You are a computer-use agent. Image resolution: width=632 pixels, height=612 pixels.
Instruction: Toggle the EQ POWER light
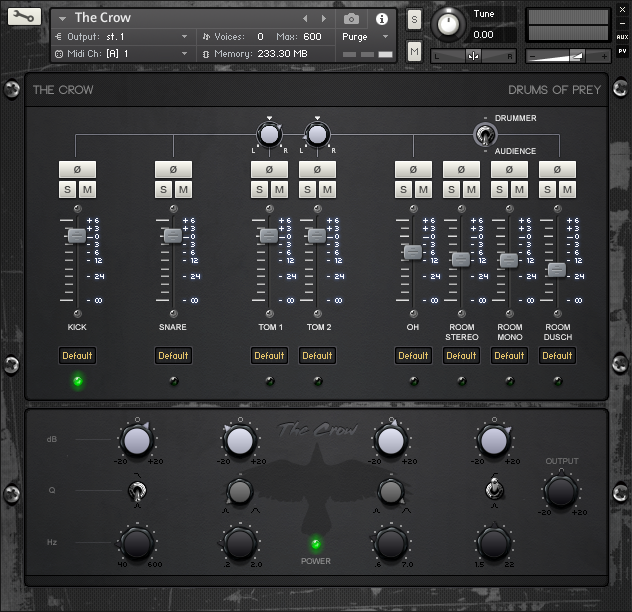click(316, 544)
